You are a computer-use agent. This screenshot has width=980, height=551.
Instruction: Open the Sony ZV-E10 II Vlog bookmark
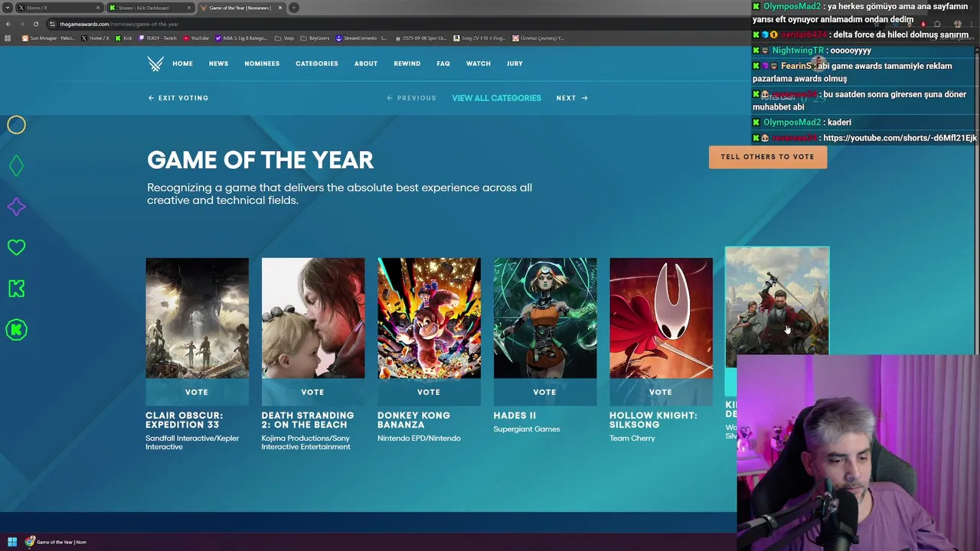pos(480,37)
